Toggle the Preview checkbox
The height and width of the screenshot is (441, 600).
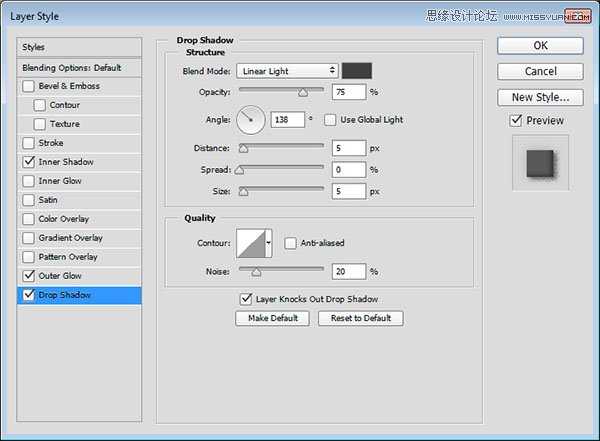click(x=516, y=121)
